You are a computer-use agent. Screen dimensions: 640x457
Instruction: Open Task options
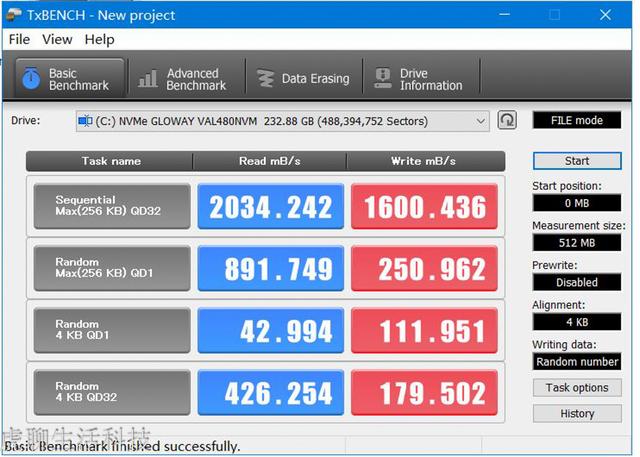pyautogui.click(x=577, y=388)
